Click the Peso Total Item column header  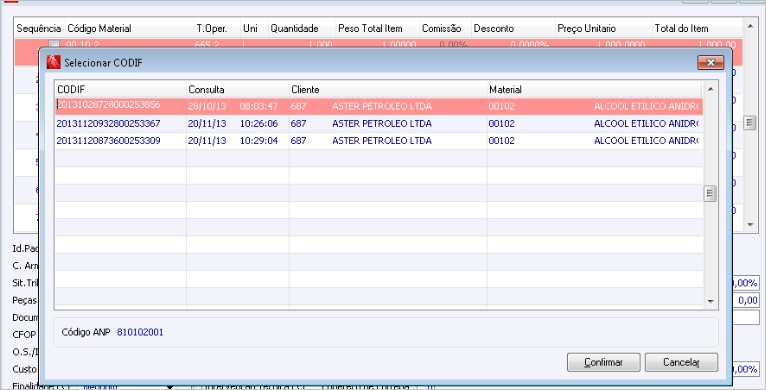point(378,28)
